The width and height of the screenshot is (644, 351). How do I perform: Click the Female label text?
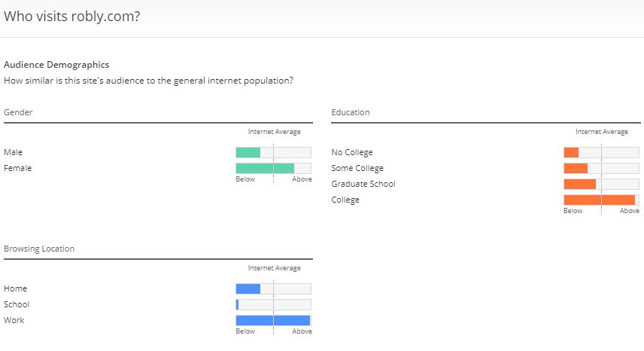tap(17, 168)
